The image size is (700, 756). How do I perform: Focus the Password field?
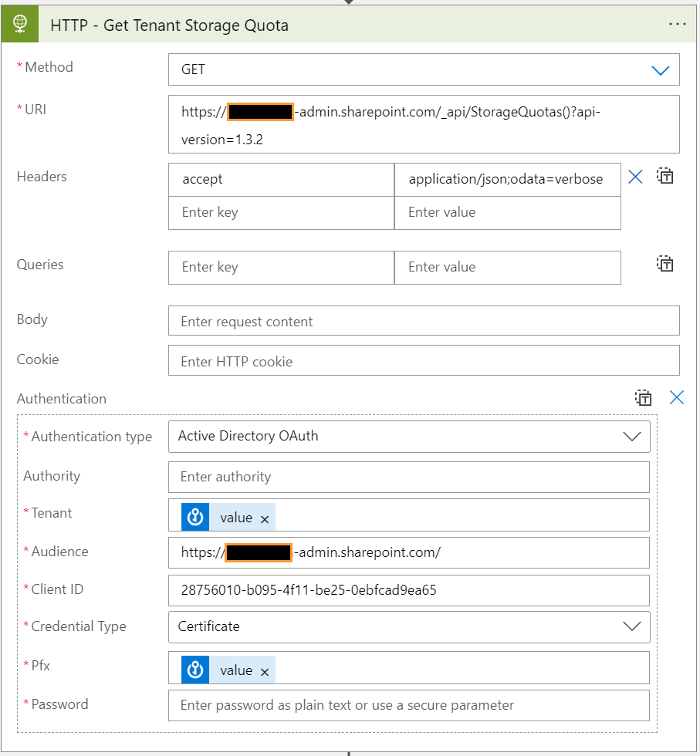(409, 705)
